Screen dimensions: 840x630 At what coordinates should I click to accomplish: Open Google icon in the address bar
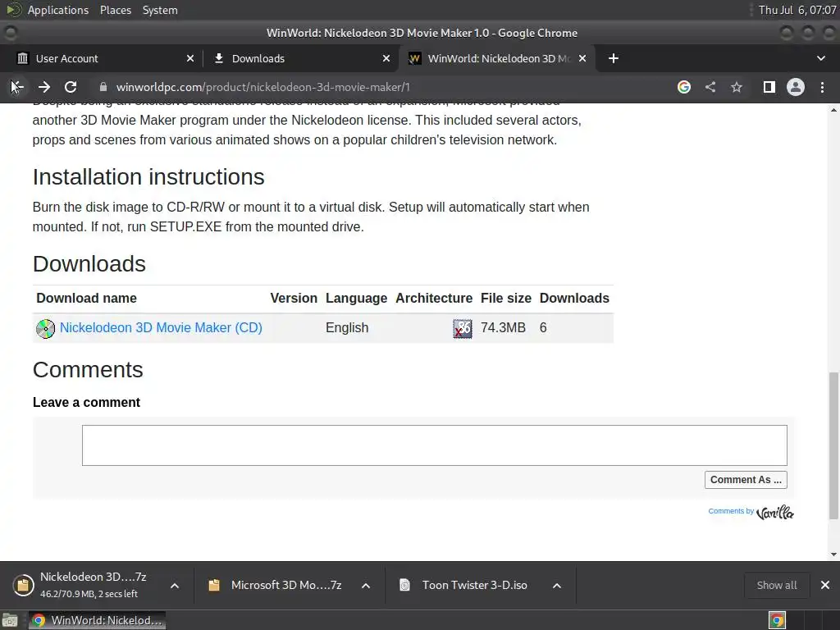tap(684, 87)
